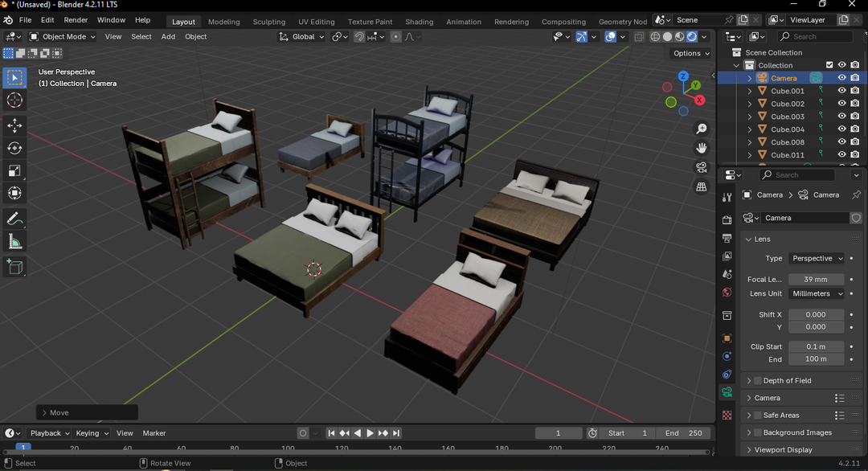
Task: Click the End frame 250 field
Action: click(684, 433)
